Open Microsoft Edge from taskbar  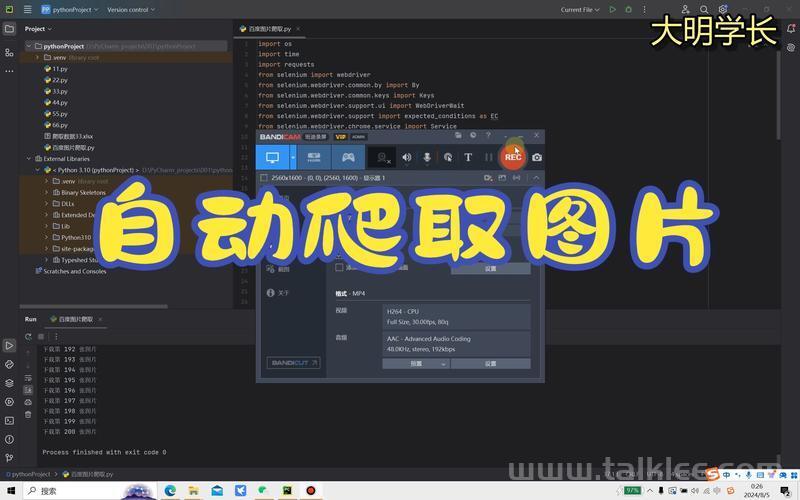click(170, 491)
